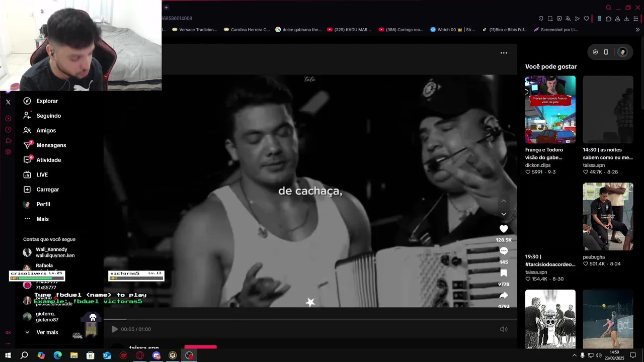644x362 pixels.
Task: Open the X Twitter sidebar icon
Action: [x=8, y=102]
